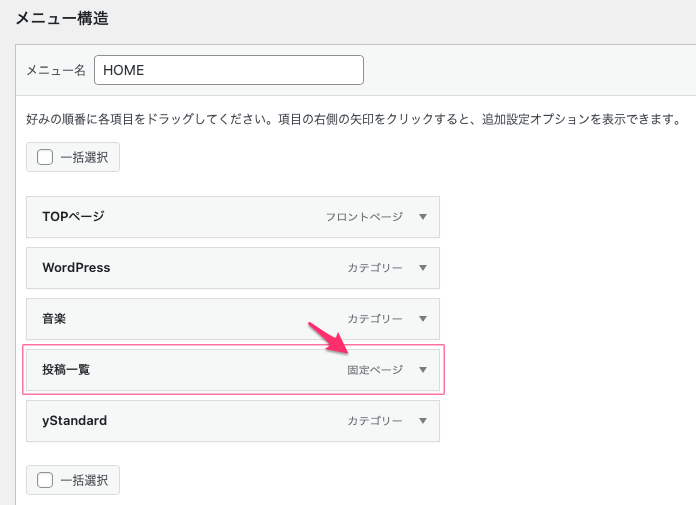Select the 投稿一覧 menu item title
The image size is (696, 505).
[66, 370]
